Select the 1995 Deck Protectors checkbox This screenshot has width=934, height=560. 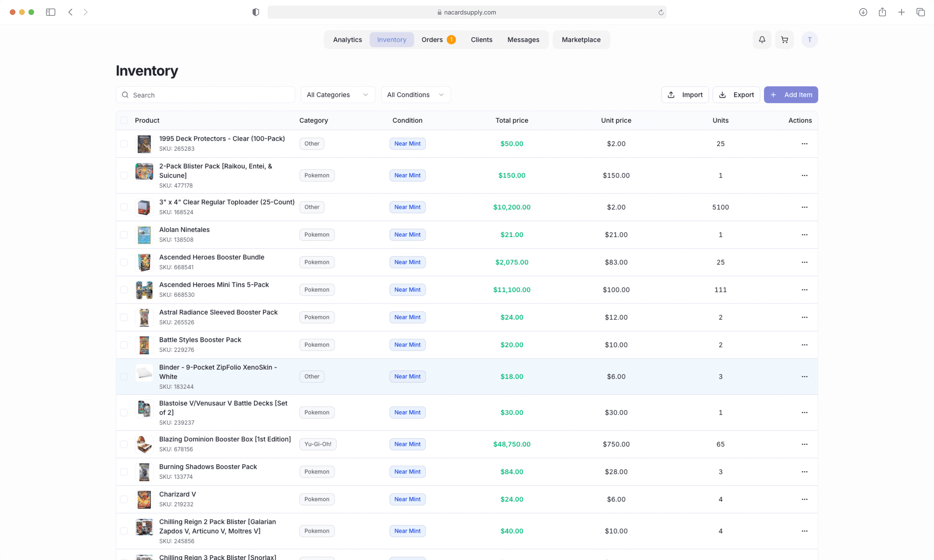pyautogui.click(x=124, y=144)
